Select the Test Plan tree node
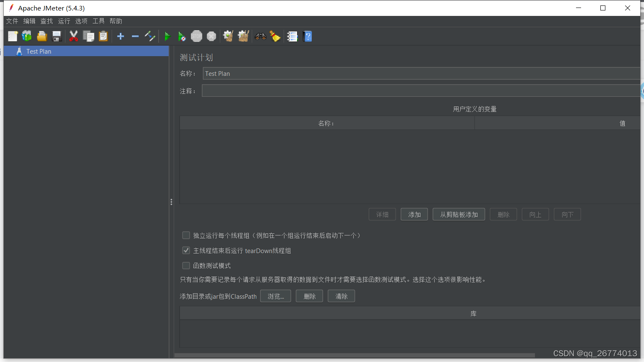The height and width of the screenshot is (362, 644). (x=86, y=51)
